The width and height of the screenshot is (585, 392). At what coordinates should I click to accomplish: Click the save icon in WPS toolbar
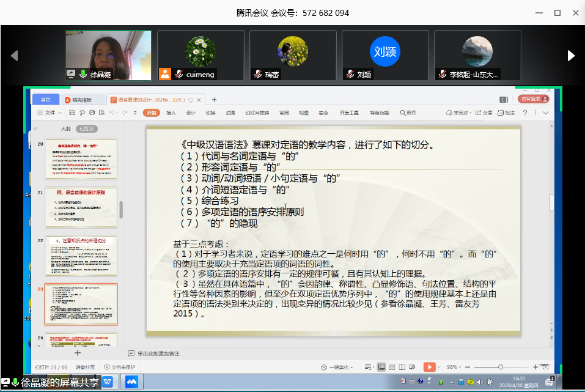click(x=73, y=113)
